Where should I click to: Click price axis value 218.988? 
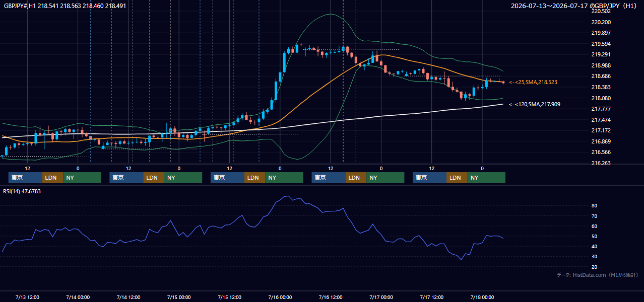[601, 65]
